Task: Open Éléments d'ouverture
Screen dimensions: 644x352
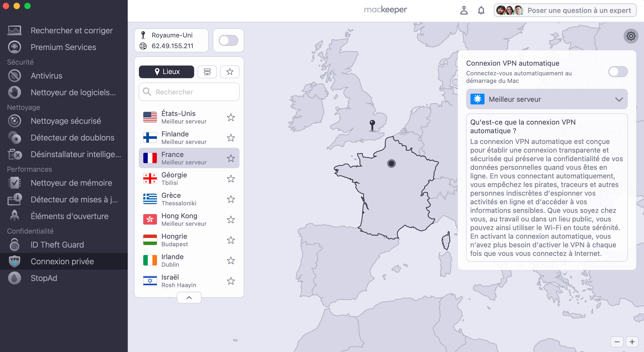Action: [x=70, y=216]
